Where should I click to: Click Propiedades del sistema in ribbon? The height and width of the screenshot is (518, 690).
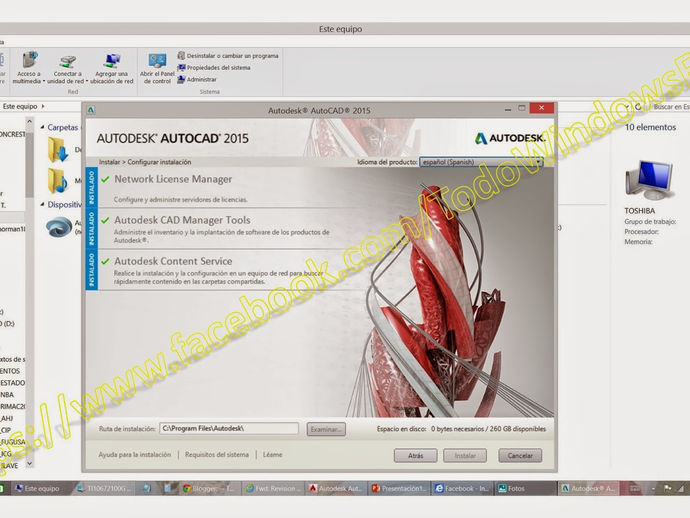(214, 68)
